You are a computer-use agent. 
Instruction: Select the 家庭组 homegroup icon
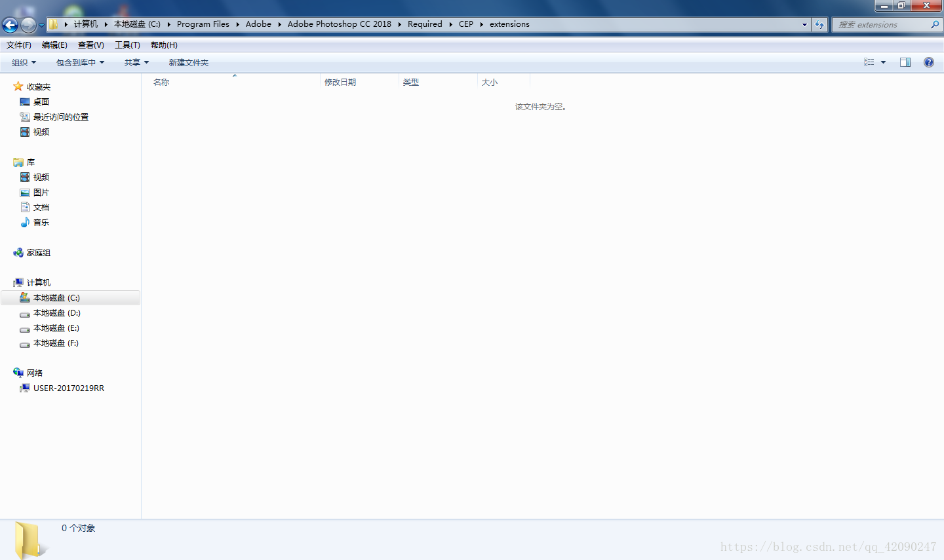point(18,252)
